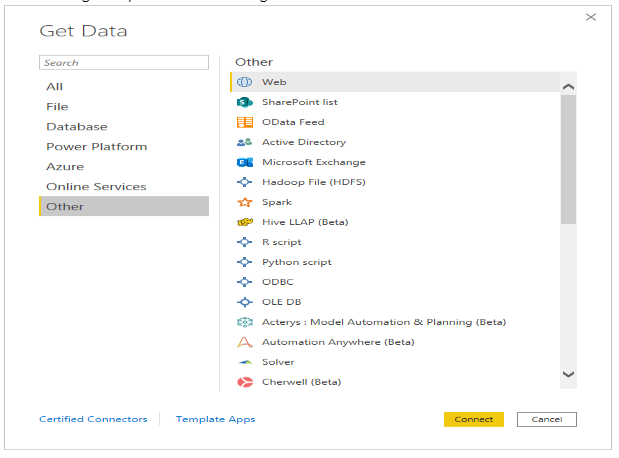Image resolution: width=619 pixels, height=458 pixels.
Task: Open the Database category
Action: coord(76,127)
